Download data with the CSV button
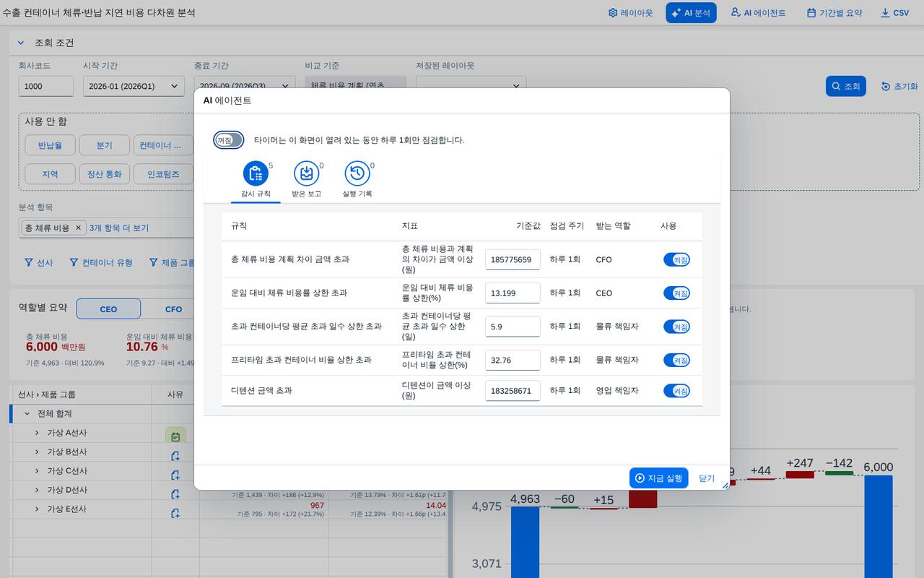The image size is (924, 578). 895,13
